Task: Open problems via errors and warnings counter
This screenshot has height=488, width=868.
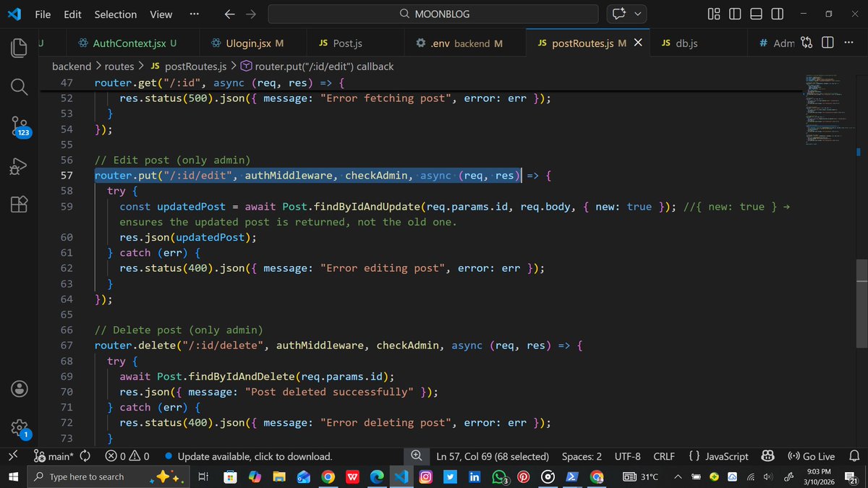Action: coord(127,456)
